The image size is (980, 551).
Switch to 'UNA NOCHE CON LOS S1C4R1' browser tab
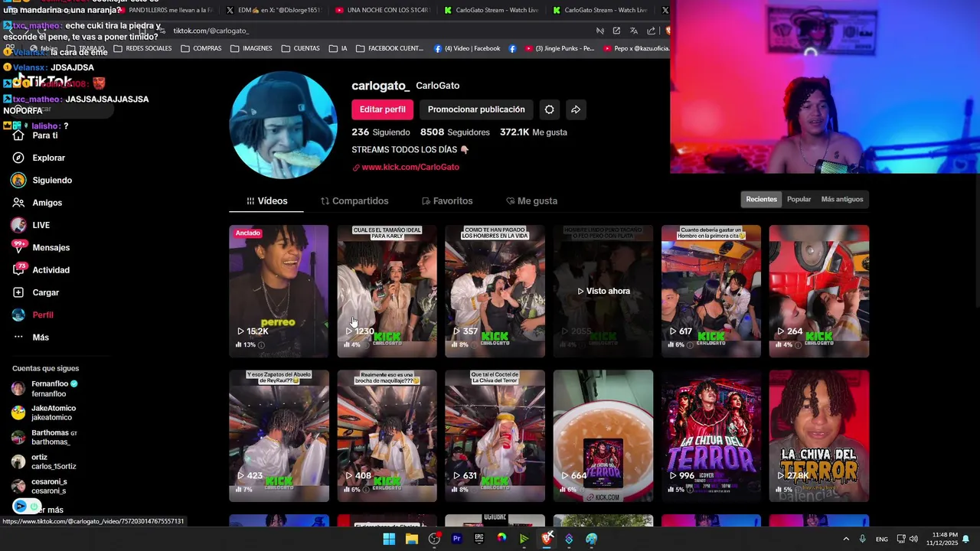click(383, 10)
